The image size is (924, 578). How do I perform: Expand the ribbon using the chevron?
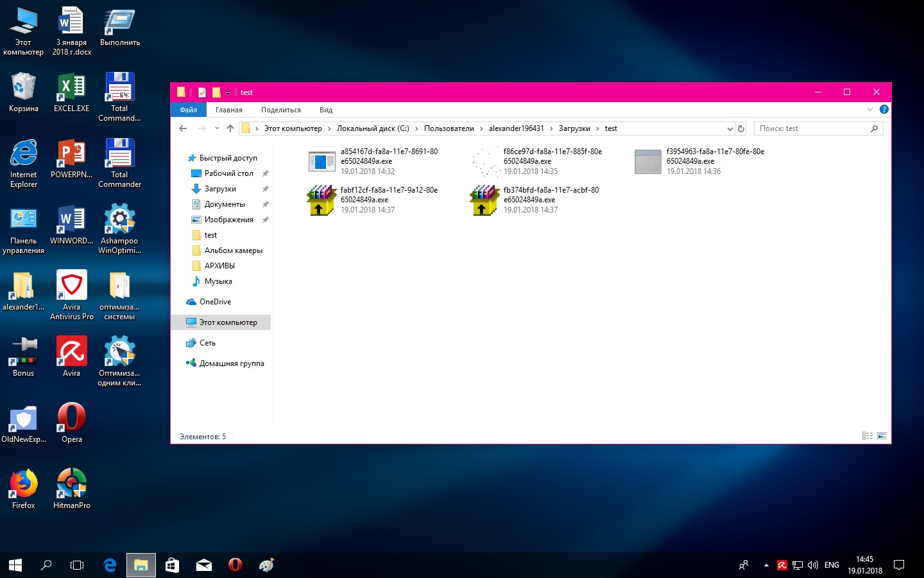click(870, 110)
